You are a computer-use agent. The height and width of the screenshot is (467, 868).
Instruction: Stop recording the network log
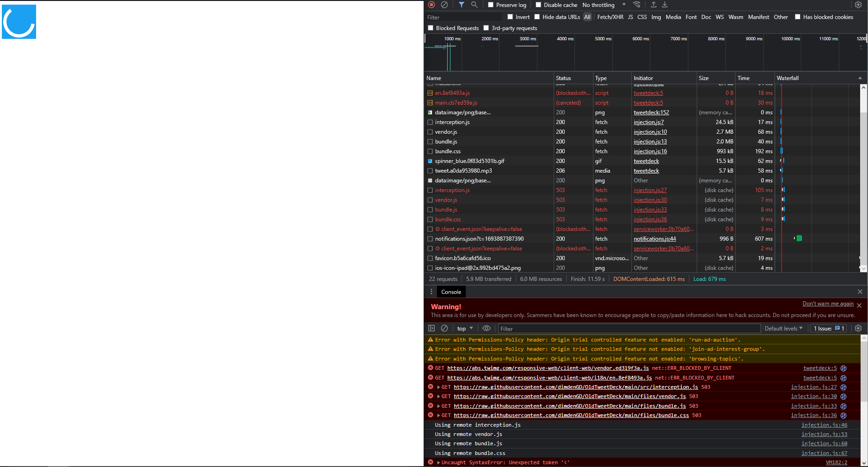click(x=431, y=5)
